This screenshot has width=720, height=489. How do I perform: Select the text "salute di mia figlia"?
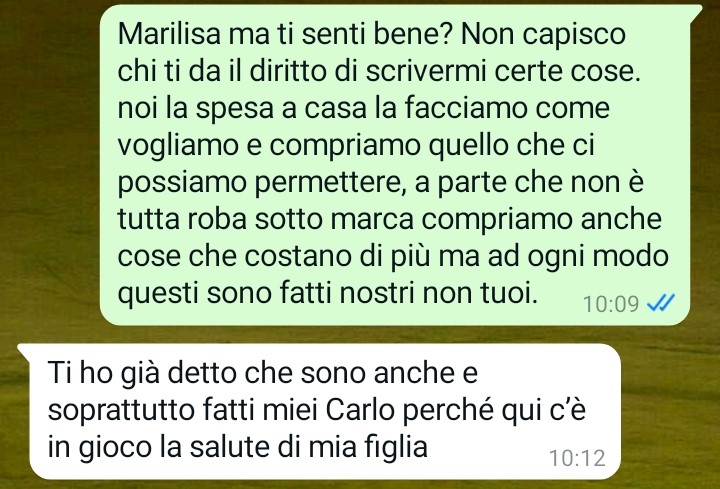click(308, 447)
